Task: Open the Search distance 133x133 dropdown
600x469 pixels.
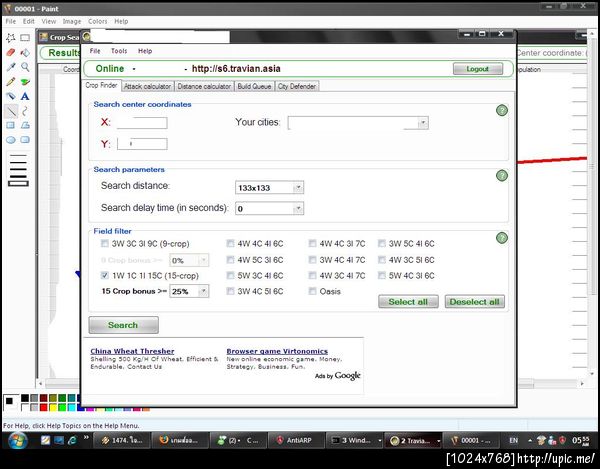Action: pos(298,187)
